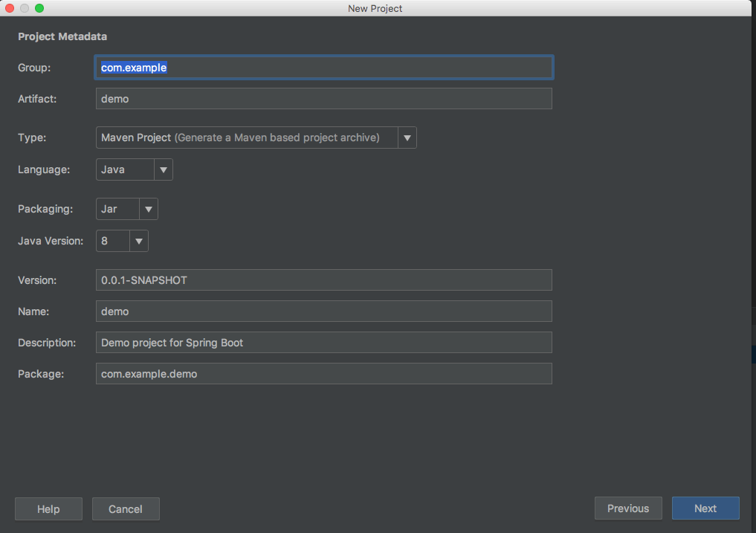The width and height of the screenshot is (756, 533).
Task: Expand the Type dropdown arrow
Action: 407,138
